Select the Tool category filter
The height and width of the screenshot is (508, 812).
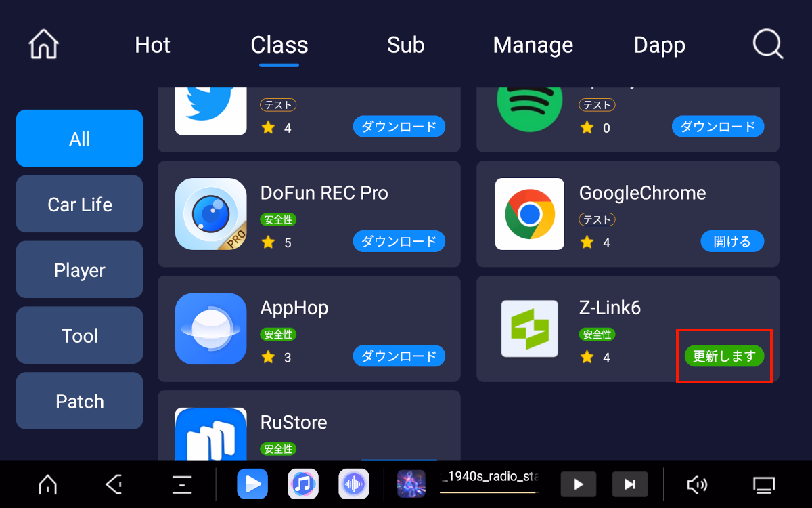tap(79, 335)
